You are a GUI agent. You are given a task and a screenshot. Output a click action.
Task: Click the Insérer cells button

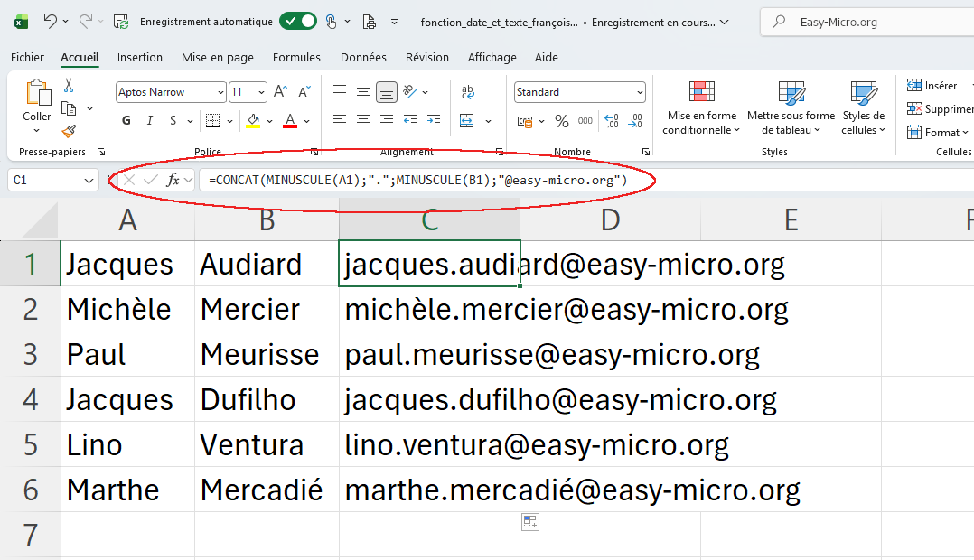[932, 86]
